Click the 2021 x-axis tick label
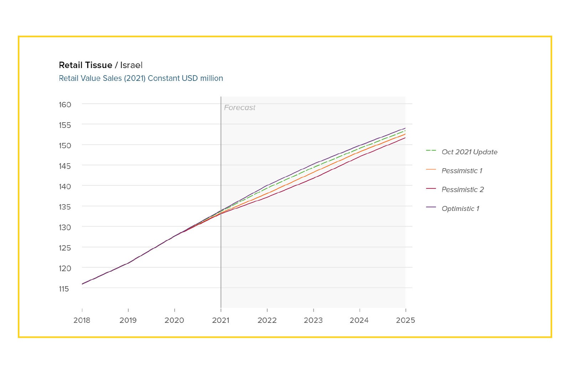 tap(221, 320)
